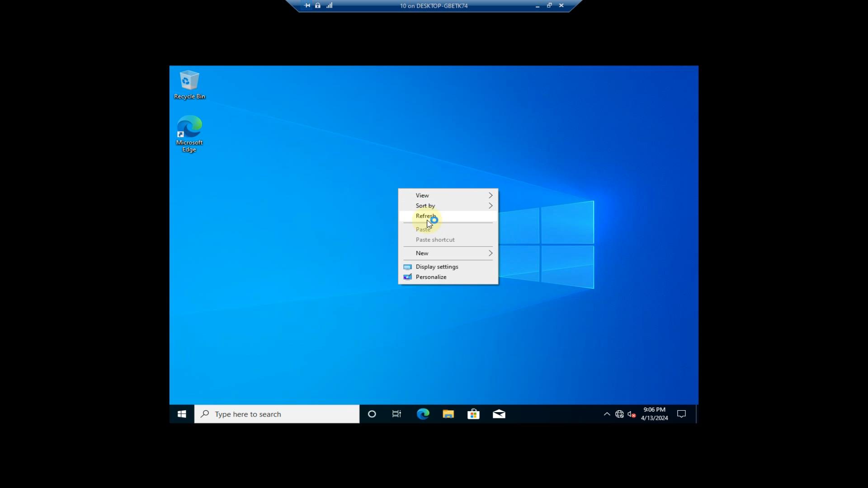Click the signal strength icon on connection bar

(330, 5)
